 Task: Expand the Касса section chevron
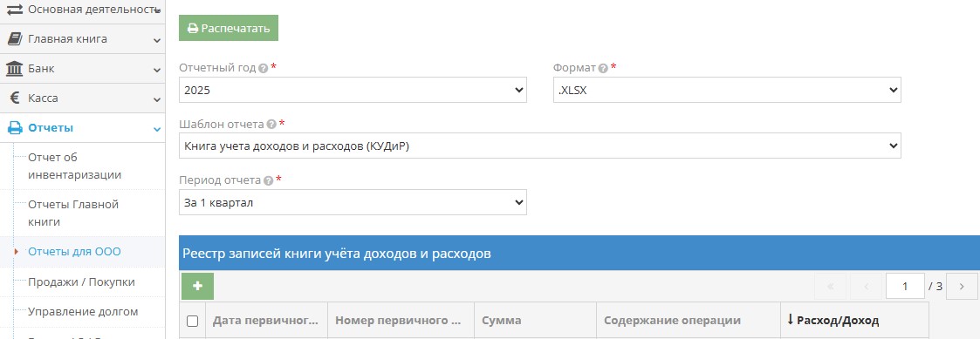[x=157, y=99]
